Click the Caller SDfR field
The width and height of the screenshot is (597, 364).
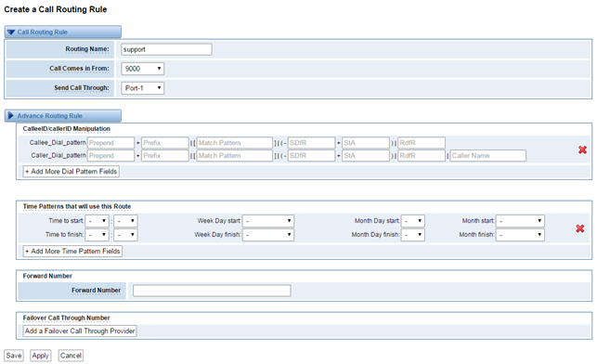[x=311, y=155]
